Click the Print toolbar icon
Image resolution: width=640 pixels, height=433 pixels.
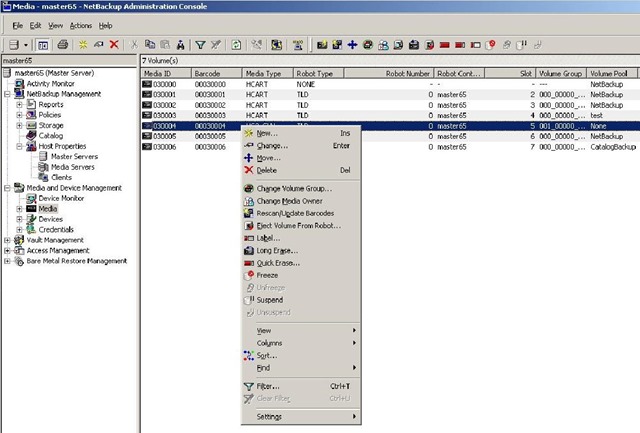[62, 44]
